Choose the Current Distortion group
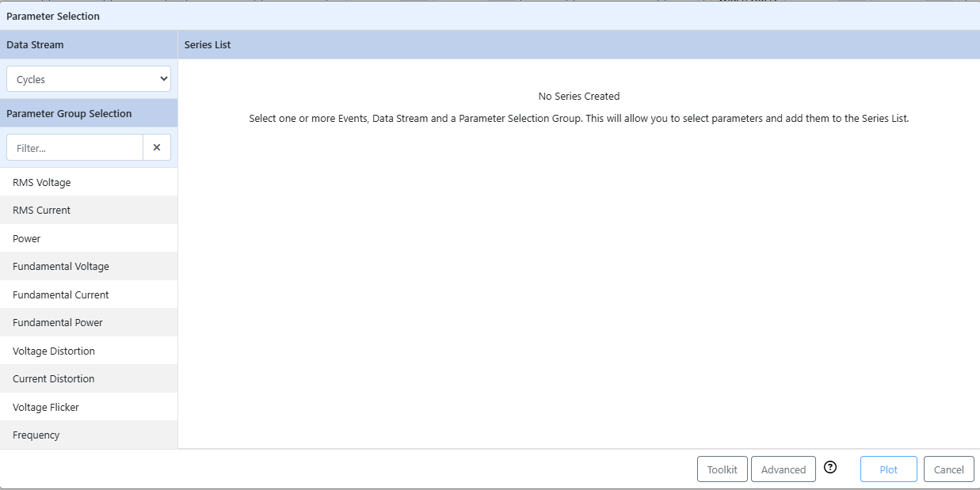Image resolution: width=980 pixels, height=490 pixels. pos(89,378)
